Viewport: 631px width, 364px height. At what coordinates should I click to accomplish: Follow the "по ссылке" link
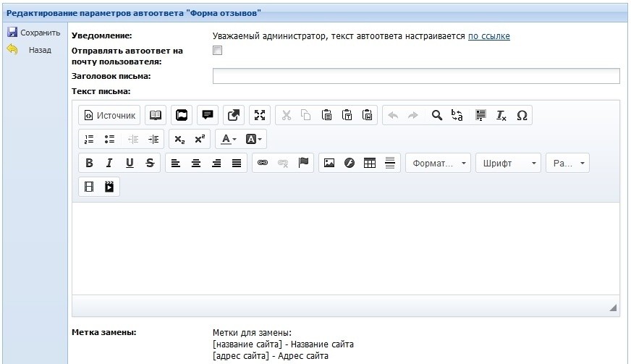coord(488,35)
